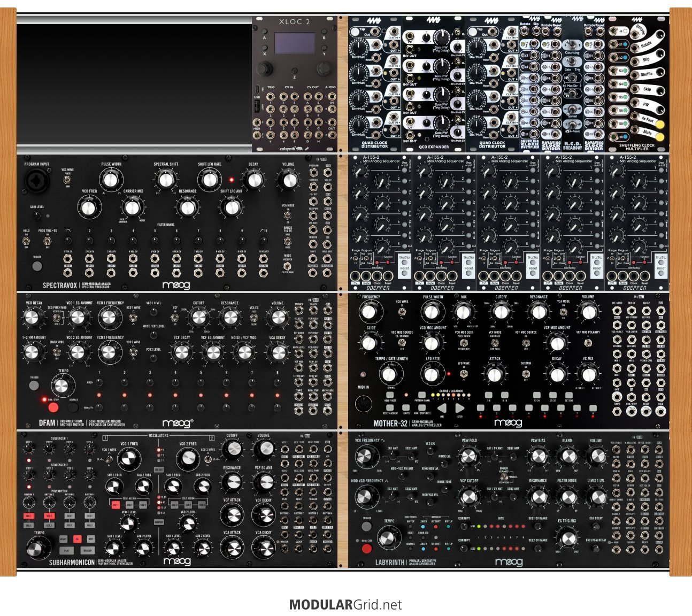Click the Moog logo on the Mother-32
This screenshot has width=692, height=616.
[508, 423]
